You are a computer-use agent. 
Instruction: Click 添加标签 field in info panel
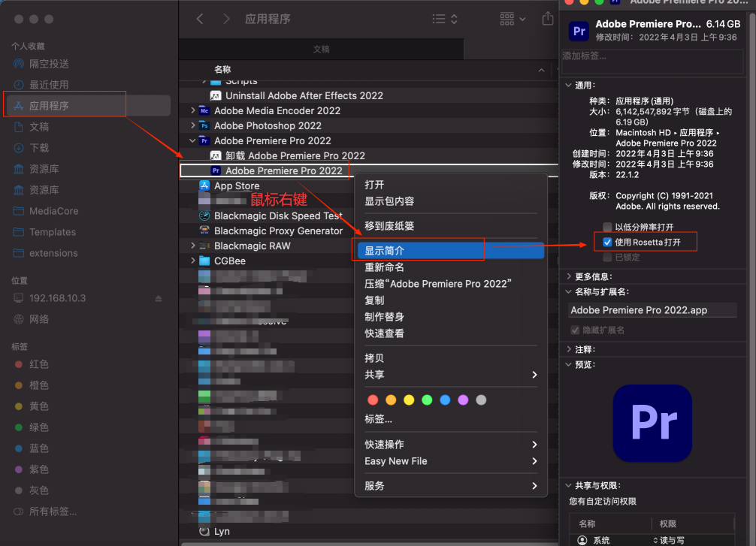652,60
